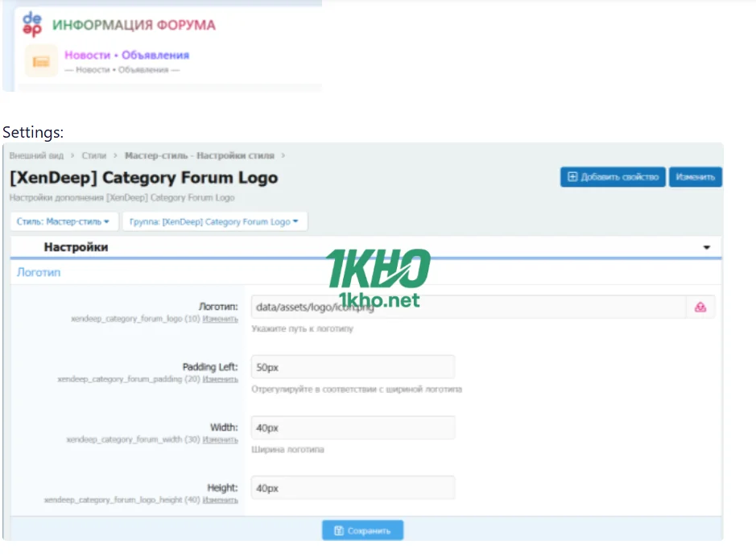Screen dimensions: 756x557
Task: Click the green 1KHO watermark logo
Action: tap(378, 270)
